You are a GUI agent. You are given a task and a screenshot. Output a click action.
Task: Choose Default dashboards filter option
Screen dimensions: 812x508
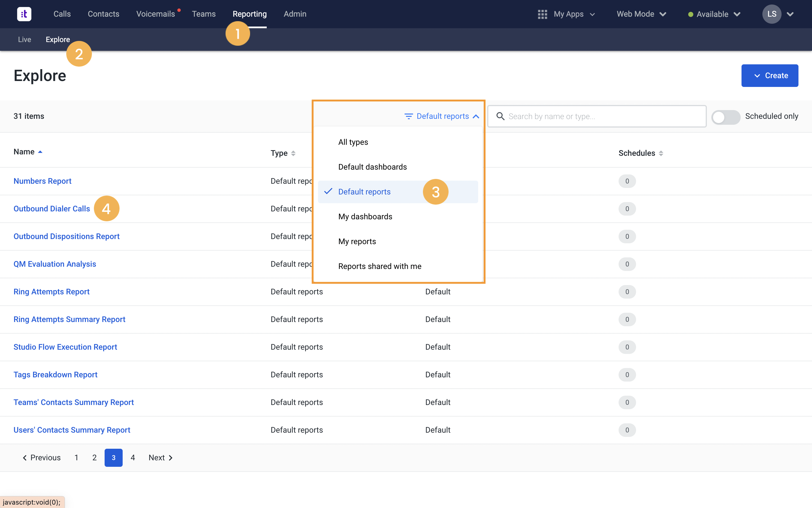[x=398, y=167]
